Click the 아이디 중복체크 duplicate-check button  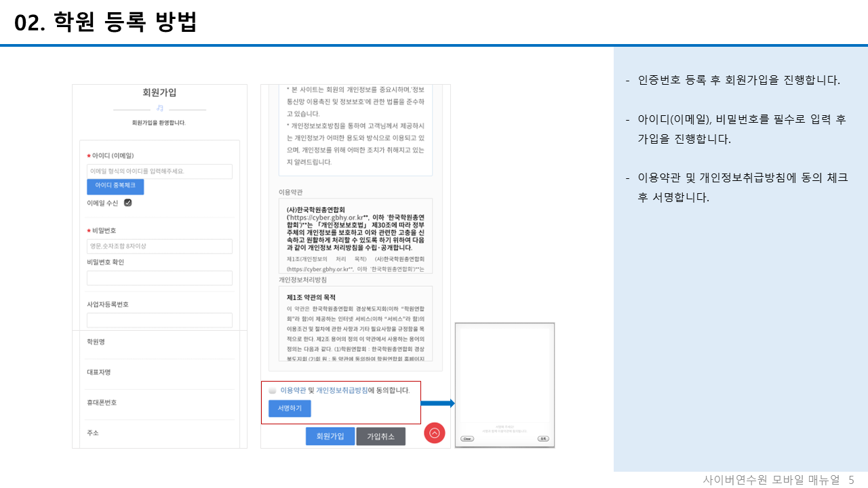tap(115, 187)
